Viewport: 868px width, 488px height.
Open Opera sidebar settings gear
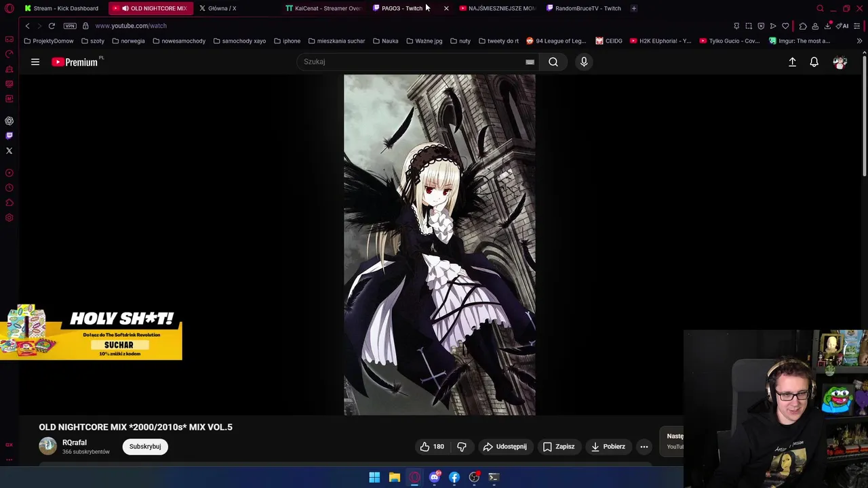(x=9, y=218)
